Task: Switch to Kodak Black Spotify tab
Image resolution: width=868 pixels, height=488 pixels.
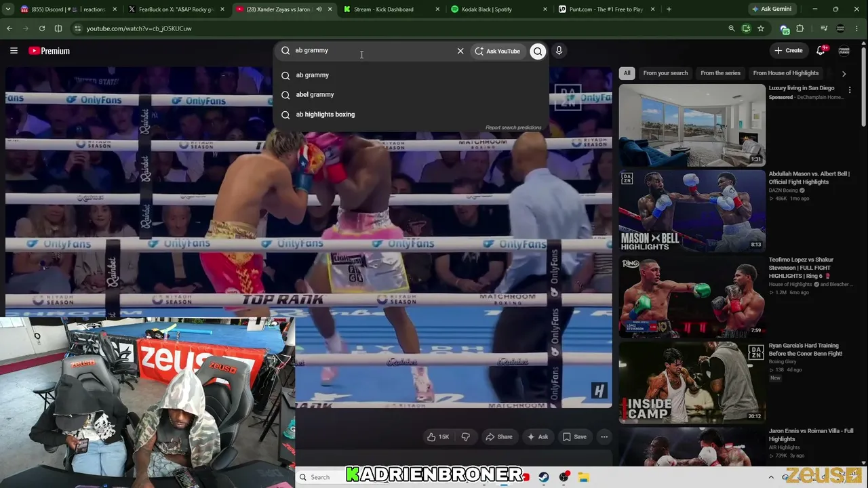Action: point(486,9)
